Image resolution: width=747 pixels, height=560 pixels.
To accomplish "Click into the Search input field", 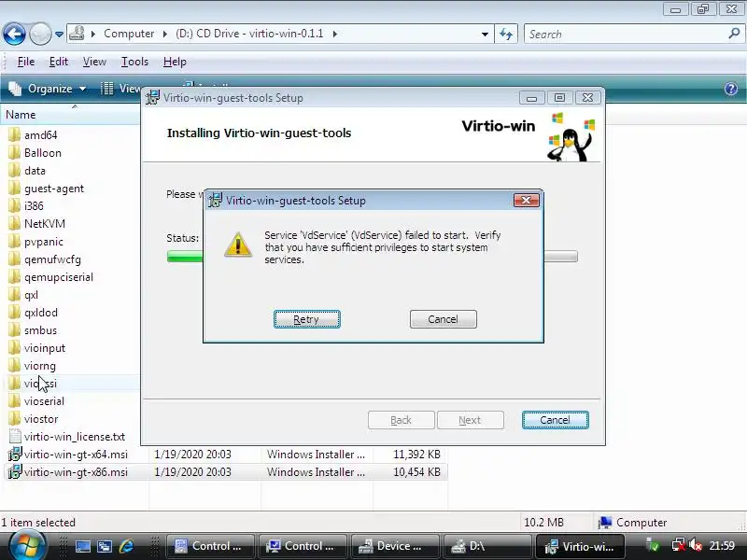I will pyautogui.click(x=625, y=35).
